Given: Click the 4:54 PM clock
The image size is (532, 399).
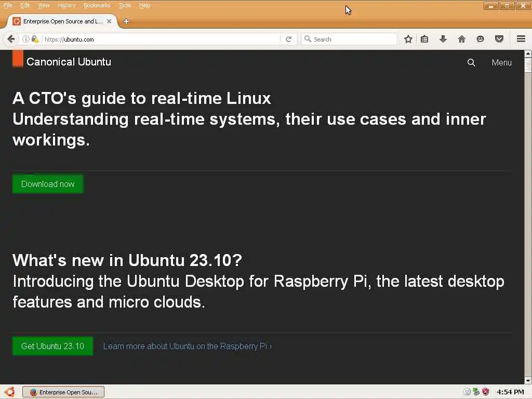Looking at the screenshot, I should pyautogui.click(x=510, y=392).
